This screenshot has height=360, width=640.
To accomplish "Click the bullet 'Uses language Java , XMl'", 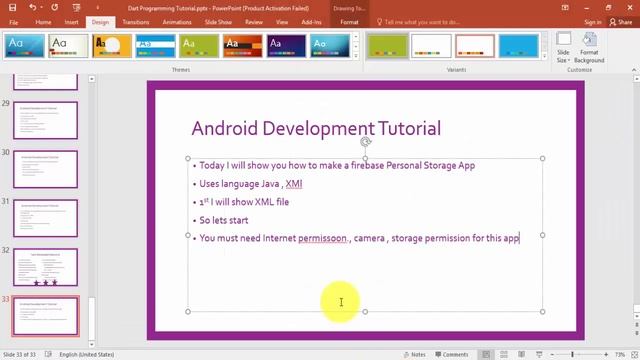I will coord(251,184).
